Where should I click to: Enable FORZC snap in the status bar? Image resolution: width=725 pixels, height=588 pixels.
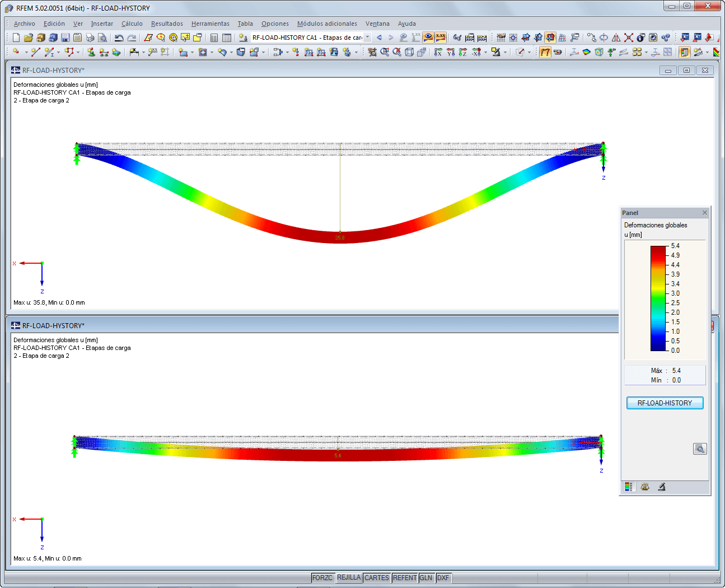(322, 577)
